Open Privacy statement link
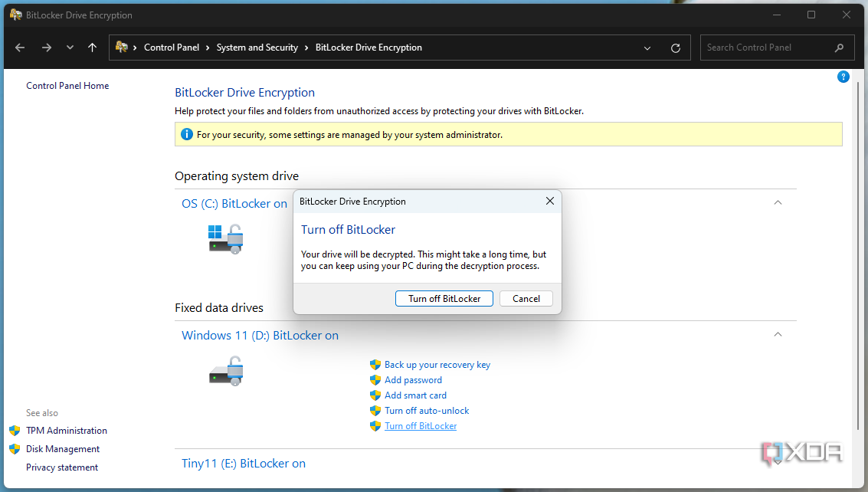 pos(62,467)
